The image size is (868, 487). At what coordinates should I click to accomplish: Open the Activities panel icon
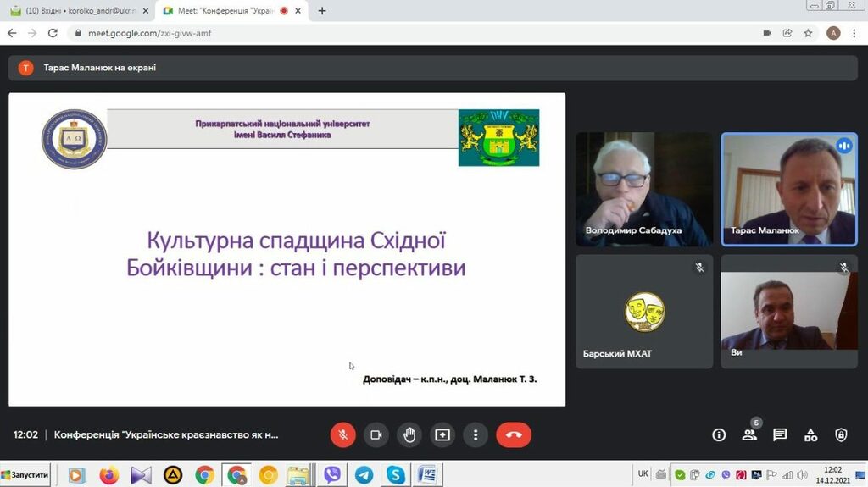click(x=810, y=434)
